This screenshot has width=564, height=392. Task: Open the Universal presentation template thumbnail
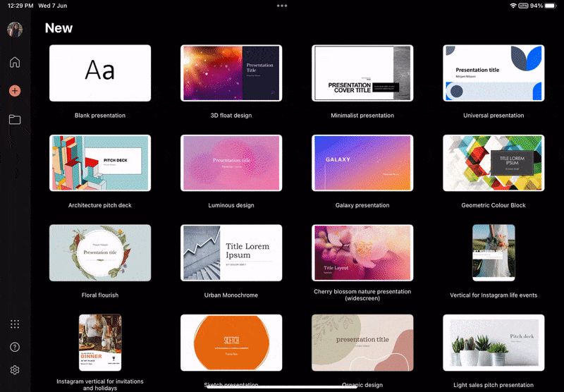tap(493, 73)
